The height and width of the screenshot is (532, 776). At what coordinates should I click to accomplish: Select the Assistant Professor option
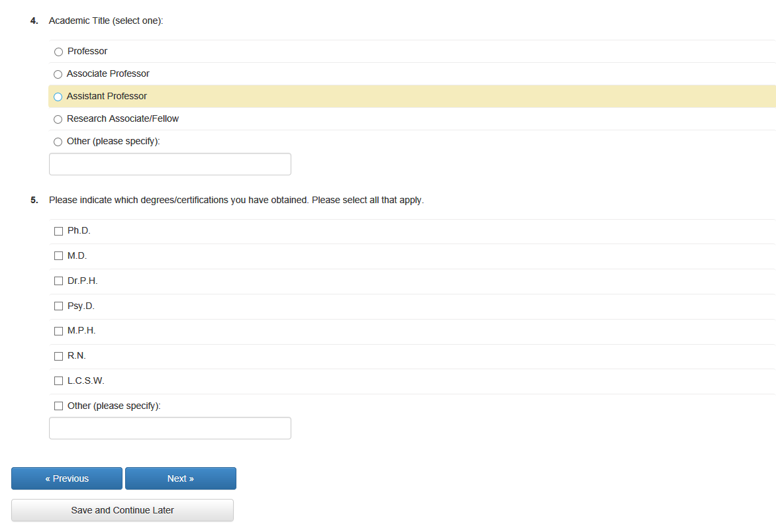click(58, 97)
